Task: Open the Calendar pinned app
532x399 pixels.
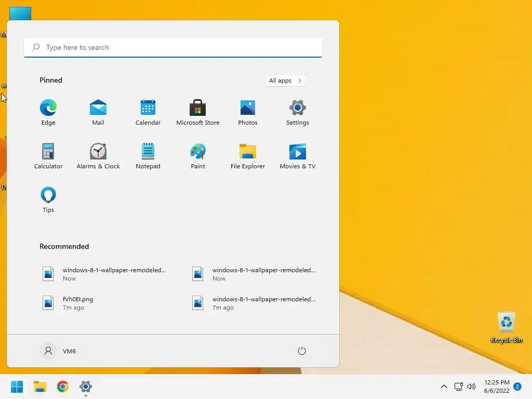Action: [148, 113]
